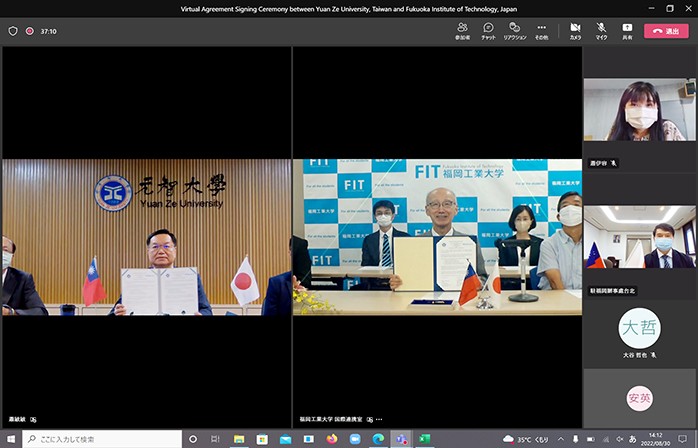Viewport: 698px width, 448px height.
Task: Open the Windows Start menu
Action: [x=11, y=439]
